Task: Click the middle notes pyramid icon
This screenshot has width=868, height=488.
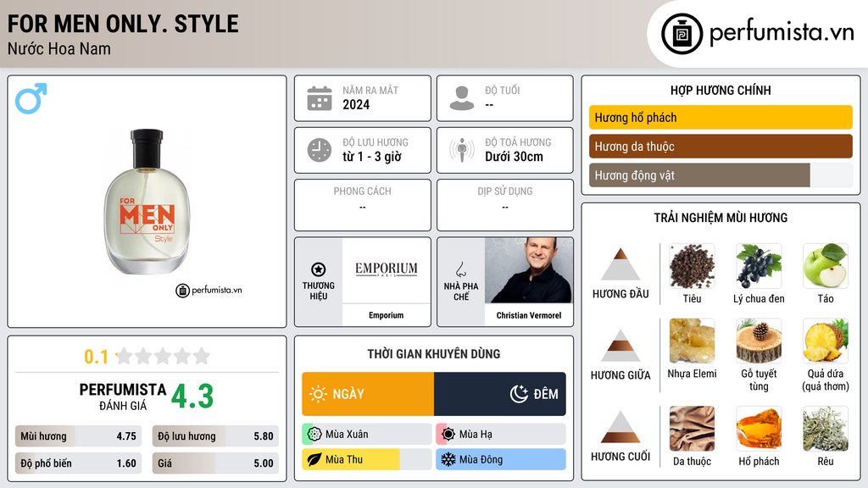Action: click(620, 346)
